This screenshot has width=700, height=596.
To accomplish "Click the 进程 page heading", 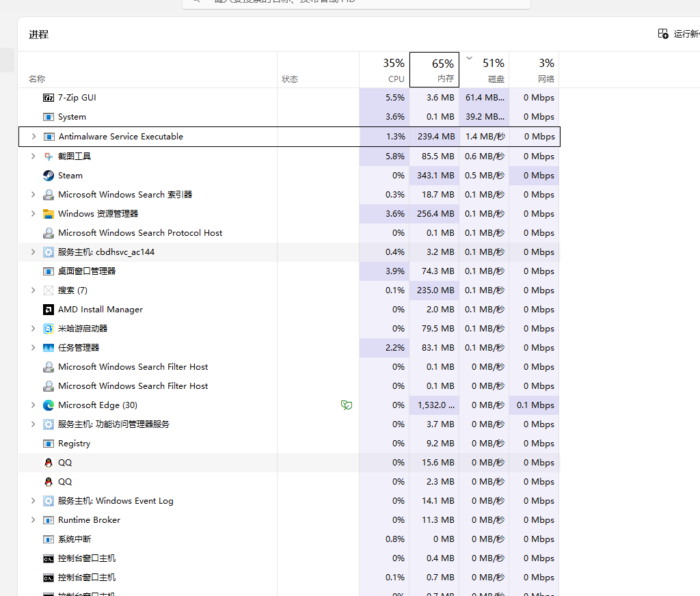I will coord(39,34).
